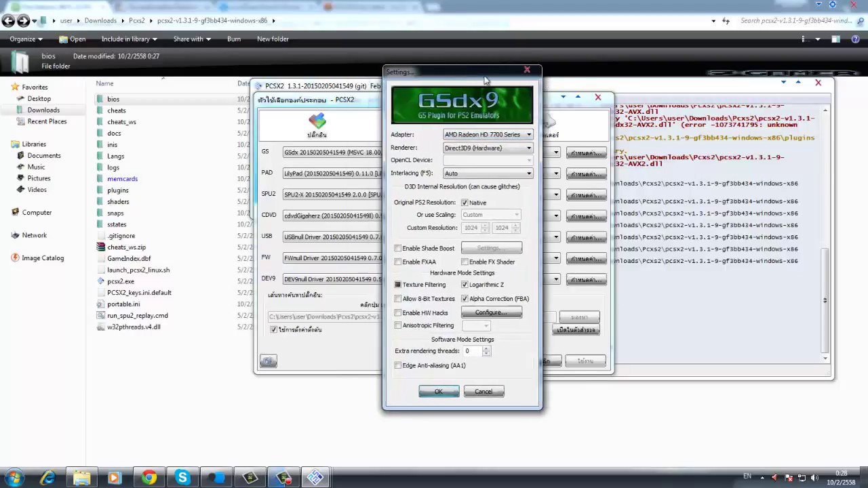Enable Shade Boost checkbox

(x=398, y=249)
